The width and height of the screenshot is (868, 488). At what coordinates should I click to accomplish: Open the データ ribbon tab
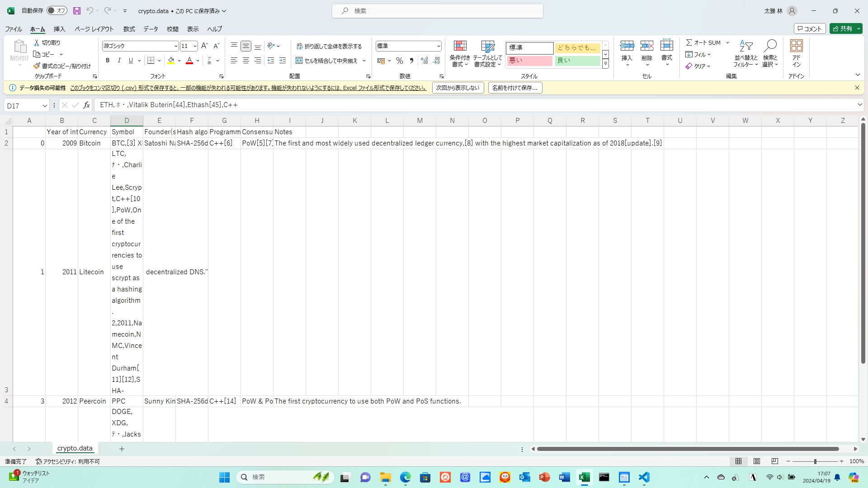click(x=151, y=29)
